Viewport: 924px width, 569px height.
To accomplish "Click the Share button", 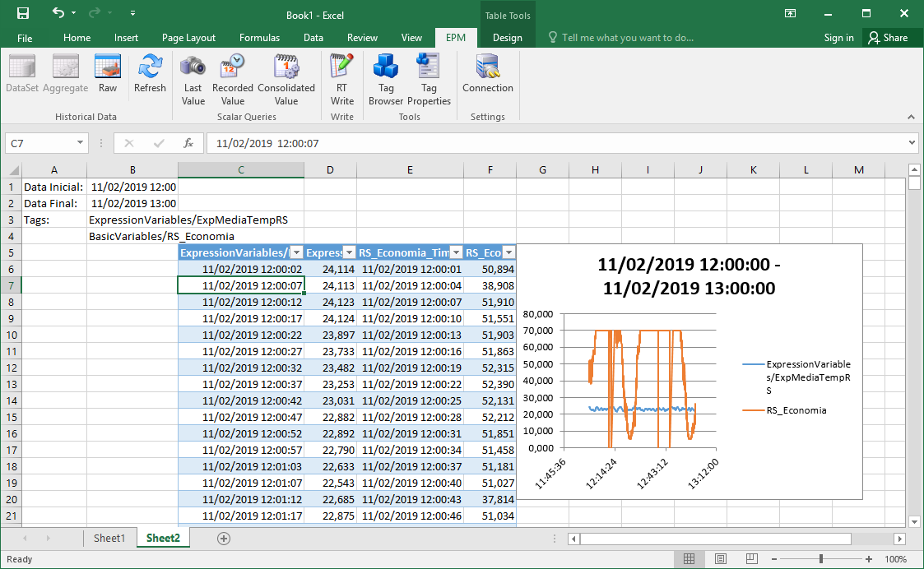I will click(x=888, y=38).
